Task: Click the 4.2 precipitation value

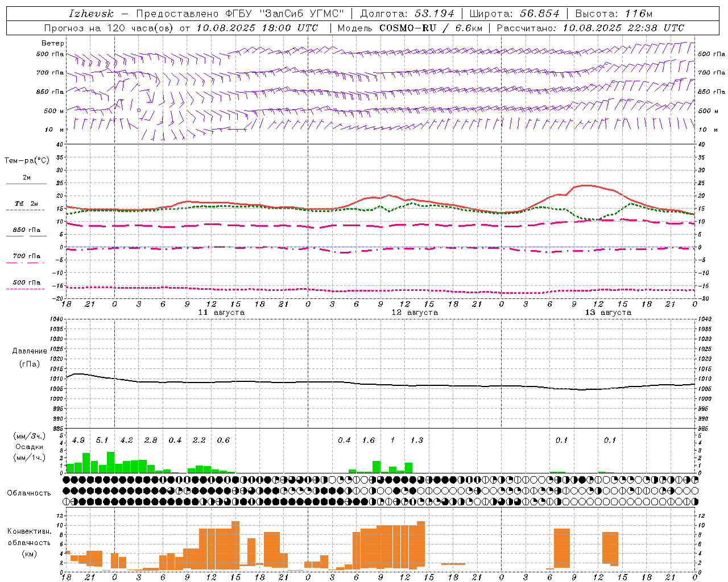Action: (126, 440)
